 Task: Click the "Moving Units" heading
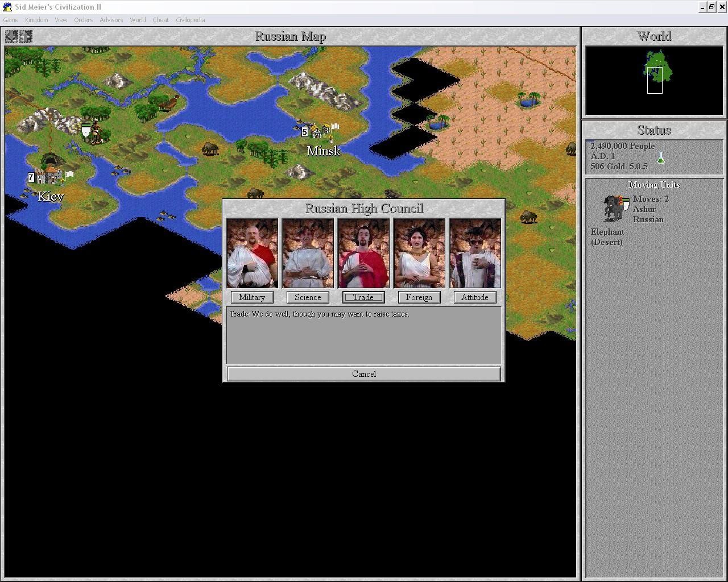click(654, 185)
